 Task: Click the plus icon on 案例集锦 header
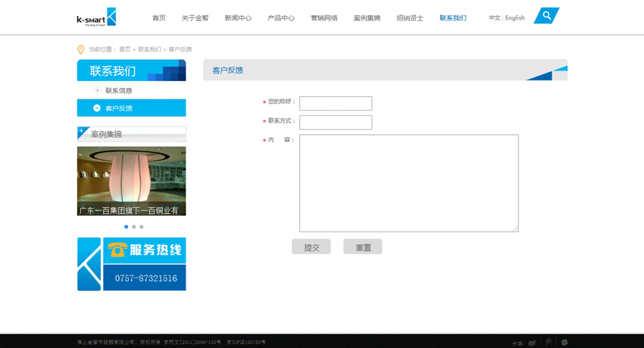point(82,131)
